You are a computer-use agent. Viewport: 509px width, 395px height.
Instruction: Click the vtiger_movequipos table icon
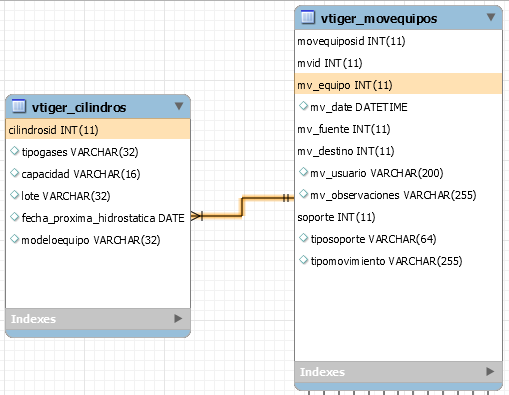[307, 17]
